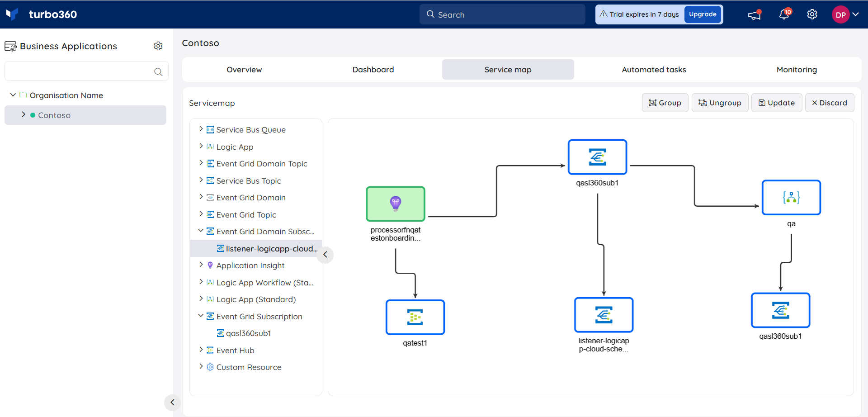Click the Event Hub tree icon
Screen dimensions: 868x417
(210, 351)
